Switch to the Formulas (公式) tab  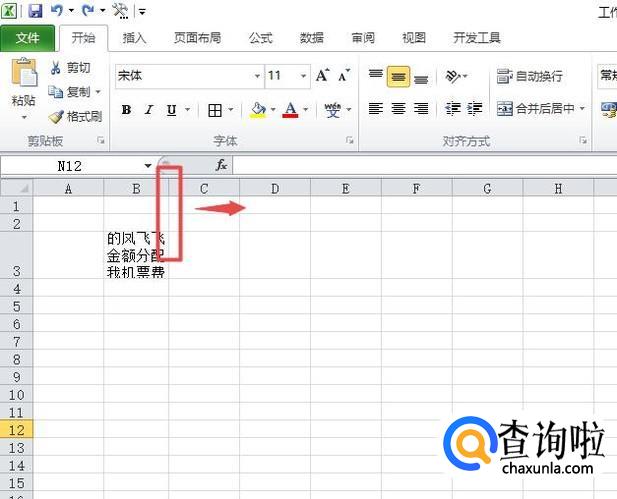point(260,38)
